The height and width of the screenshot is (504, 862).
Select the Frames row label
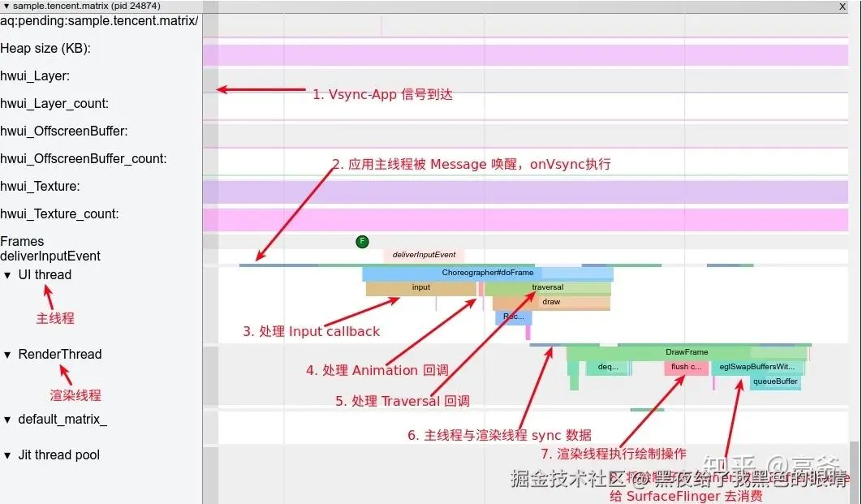[x=22, y=241]
